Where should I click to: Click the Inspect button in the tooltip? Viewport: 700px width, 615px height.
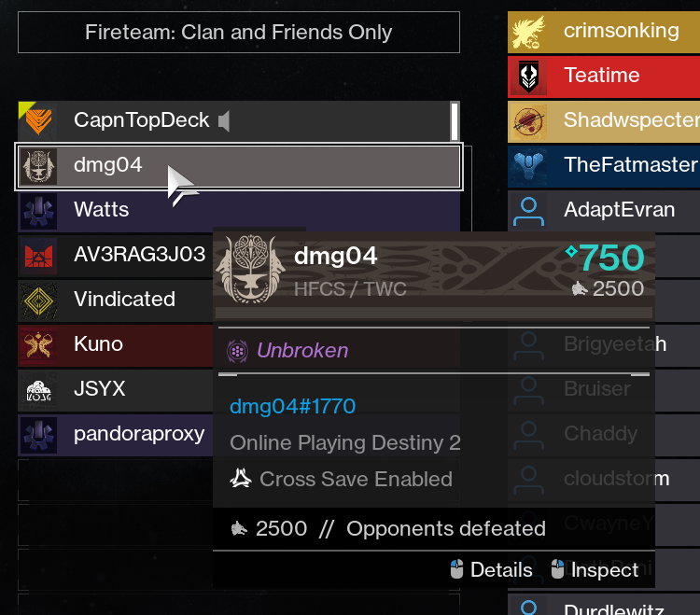(595, 570)
